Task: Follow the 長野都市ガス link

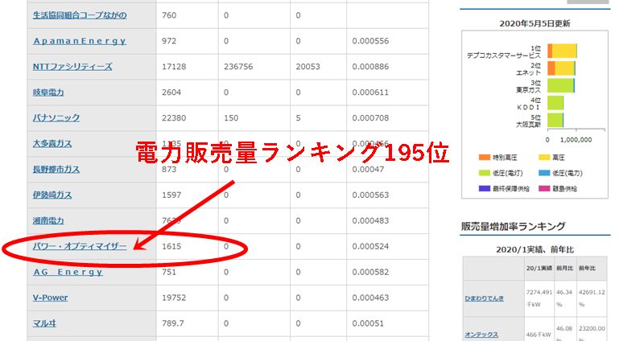Action: coord(56,169)
